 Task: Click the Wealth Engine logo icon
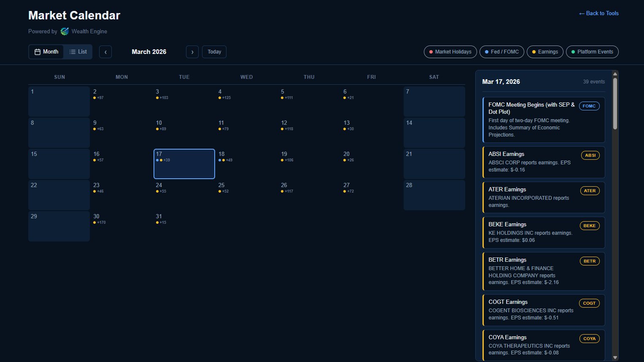tap(64, 31)
